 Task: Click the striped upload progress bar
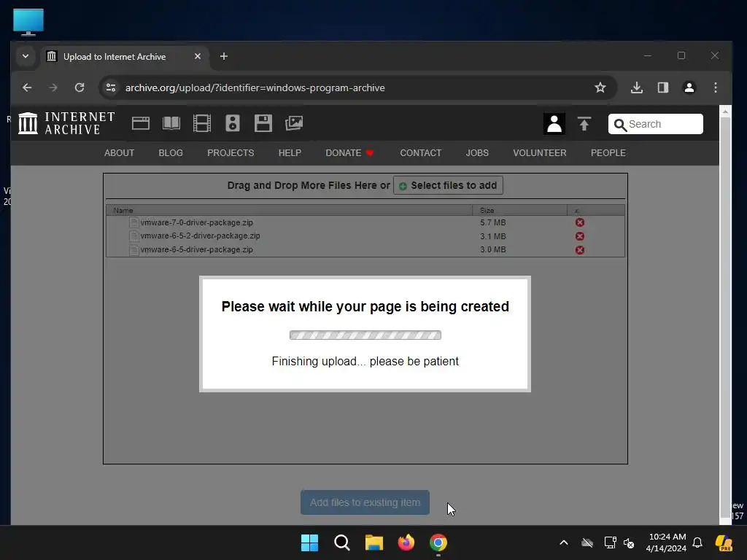(365, 335)
